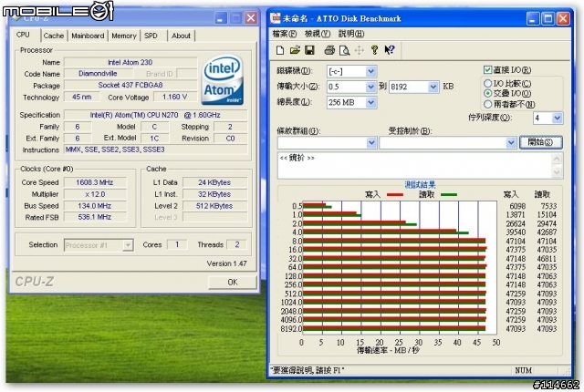The height and width of the screenshot is (392, 584).
Task: Open the queue depth 4 dropdown
Action: 557,119
